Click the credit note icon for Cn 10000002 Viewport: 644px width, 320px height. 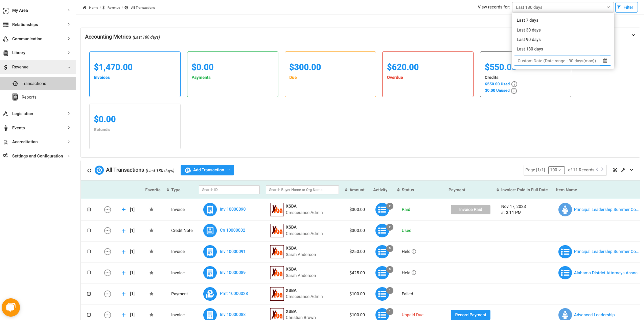210,231
